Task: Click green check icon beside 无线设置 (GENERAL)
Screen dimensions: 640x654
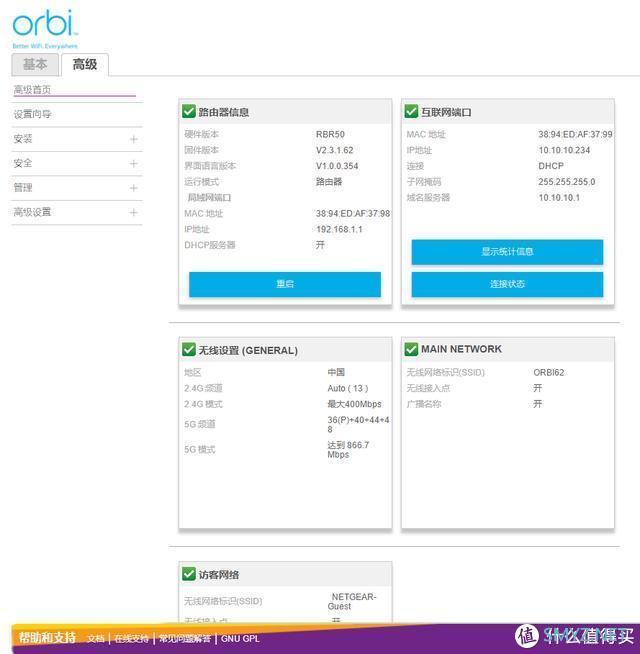Action: coord(189,350)
